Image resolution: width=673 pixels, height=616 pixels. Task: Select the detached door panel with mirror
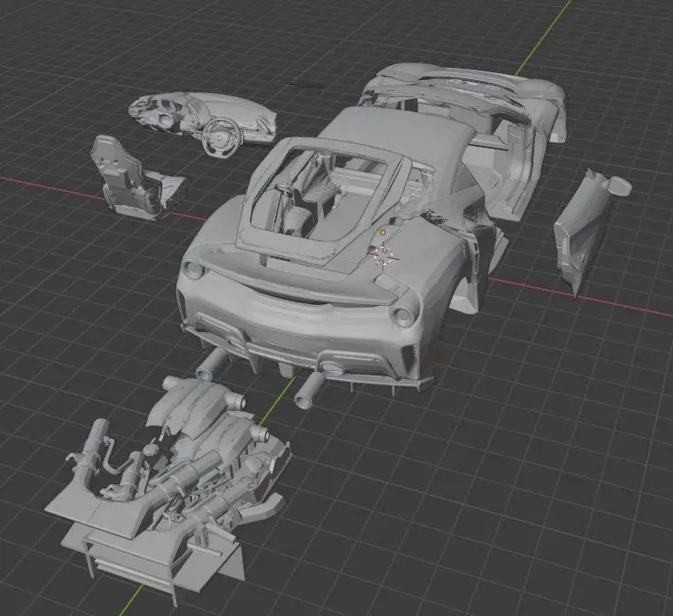tap(591, 232)
